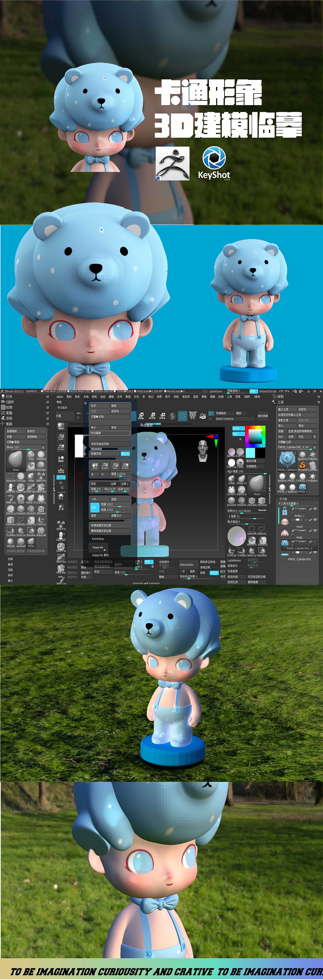
Task: Open the 色彩 color menu
Action: [77, 396]
